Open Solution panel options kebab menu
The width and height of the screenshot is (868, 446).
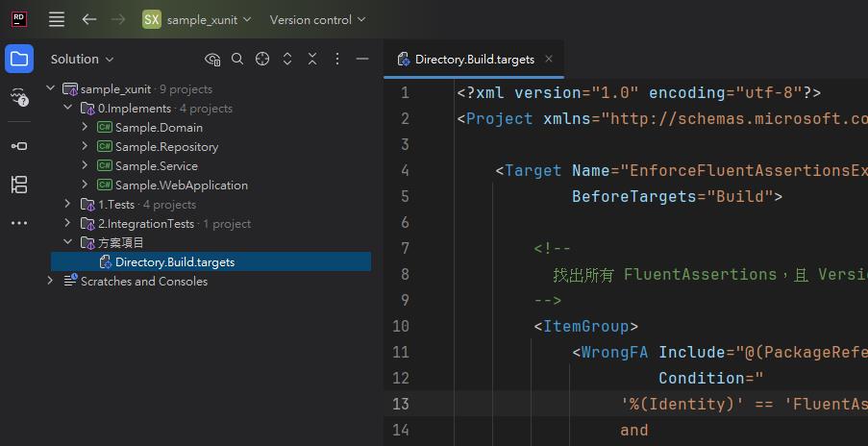pos(337,60)
